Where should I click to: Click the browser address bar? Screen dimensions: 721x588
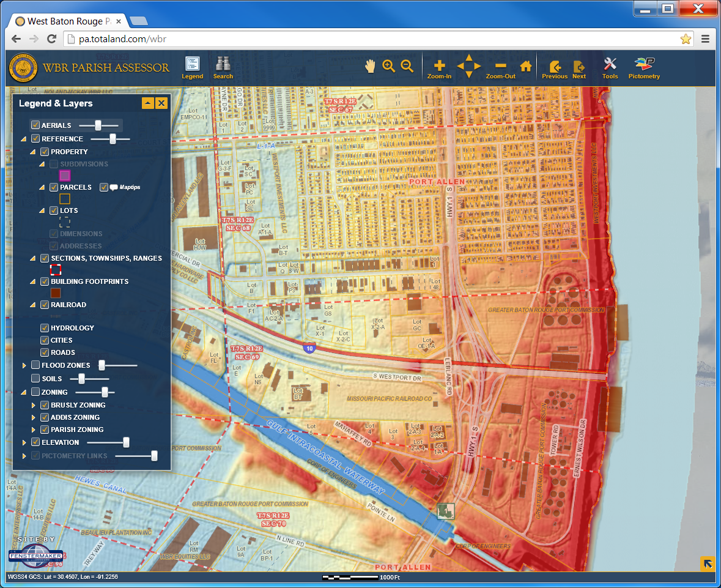pyautogui.click(x=367, y=39)
